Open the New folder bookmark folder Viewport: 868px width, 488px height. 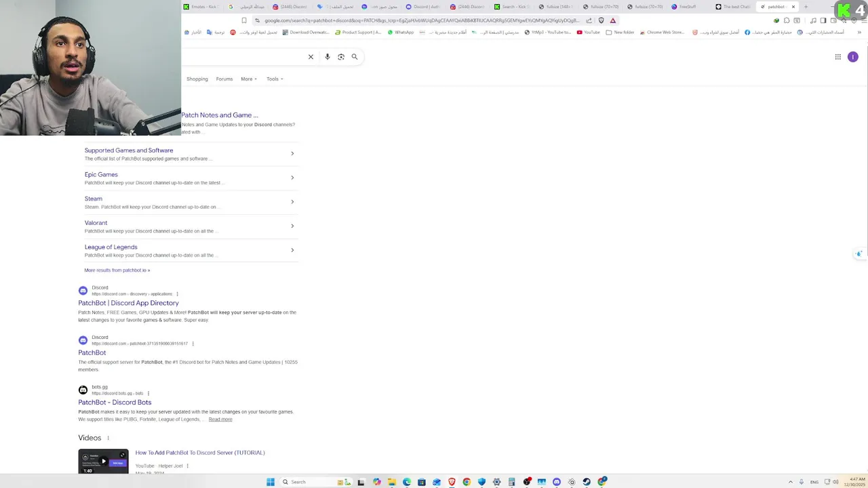pos(620,33)
